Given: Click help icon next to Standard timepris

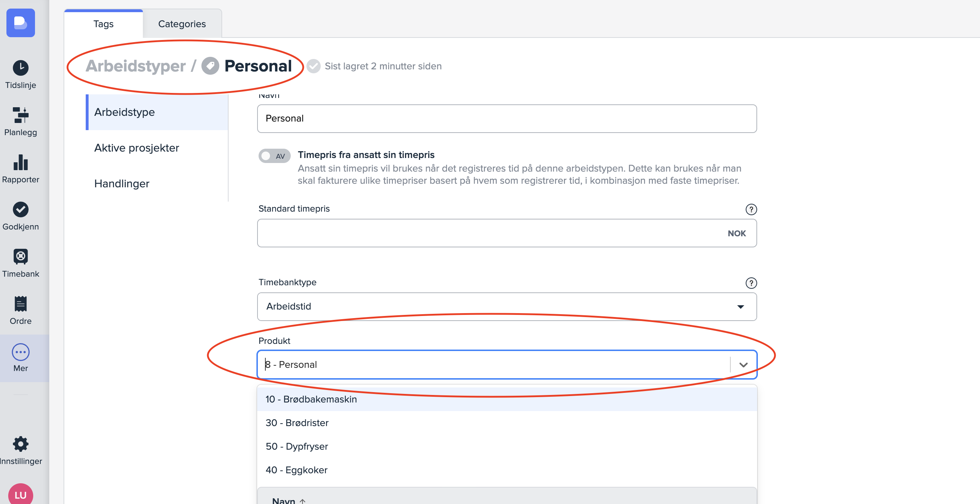Looking at the screenshot, I should point(751,209).
